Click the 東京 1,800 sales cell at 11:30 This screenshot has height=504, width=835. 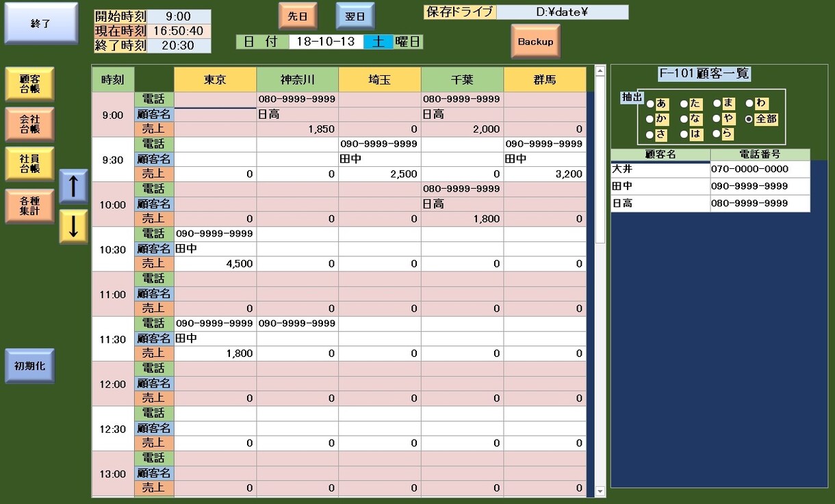pos(215,354)
